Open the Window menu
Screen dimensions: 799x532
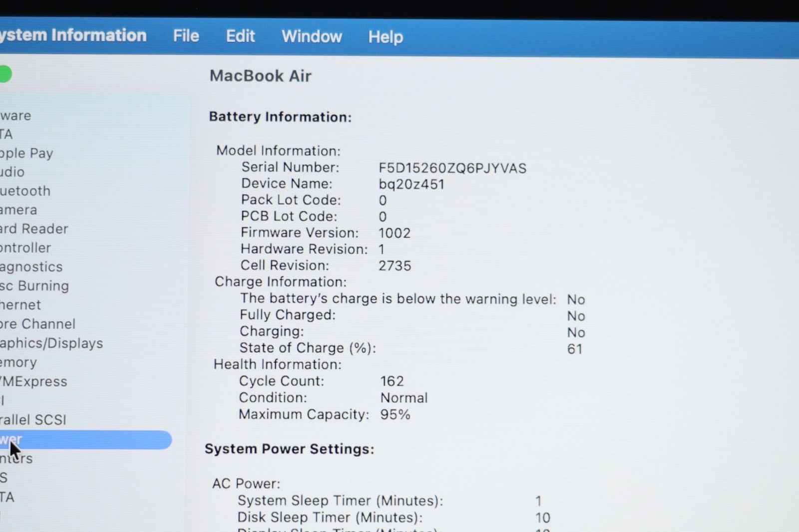click(x=312, y=36)
